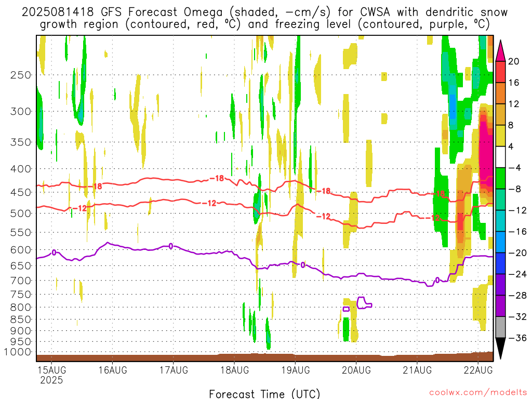Click the 650 pressure level label
Screen dimensions: 532x399
point(21,265)
